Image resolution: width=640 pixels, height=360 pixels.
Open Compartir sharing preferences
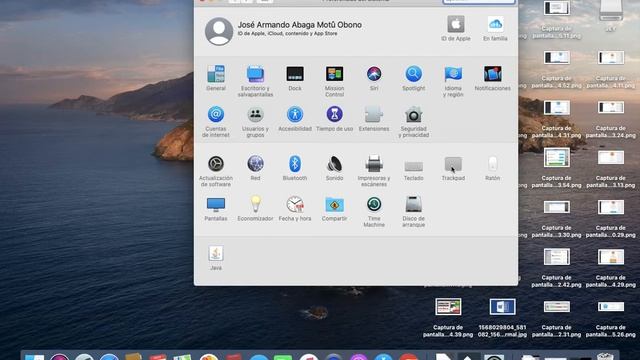pyautogui.click(x=334, y=204)
